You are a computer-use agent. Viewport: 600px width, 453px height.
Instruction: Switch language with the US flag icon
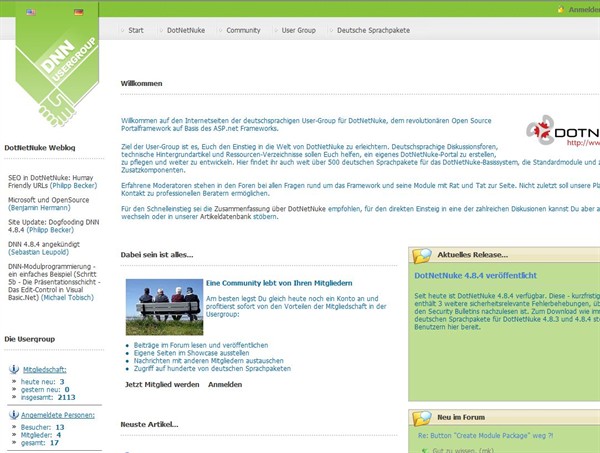click(x=29, y=12)
